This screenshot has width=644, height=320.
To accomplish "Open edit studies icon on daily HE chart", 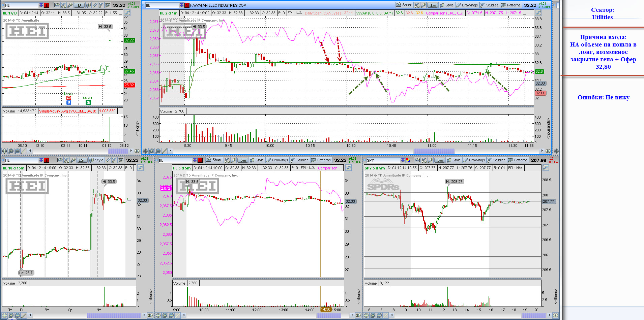I will pyautogui.click(x=64, y=5).
